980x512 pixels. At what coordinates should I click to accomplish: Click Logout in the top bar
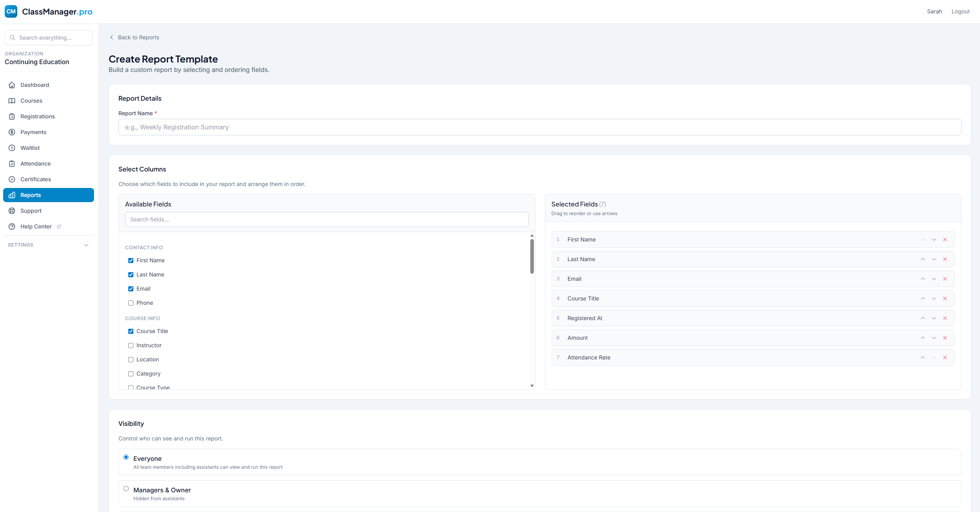(961, 11)
